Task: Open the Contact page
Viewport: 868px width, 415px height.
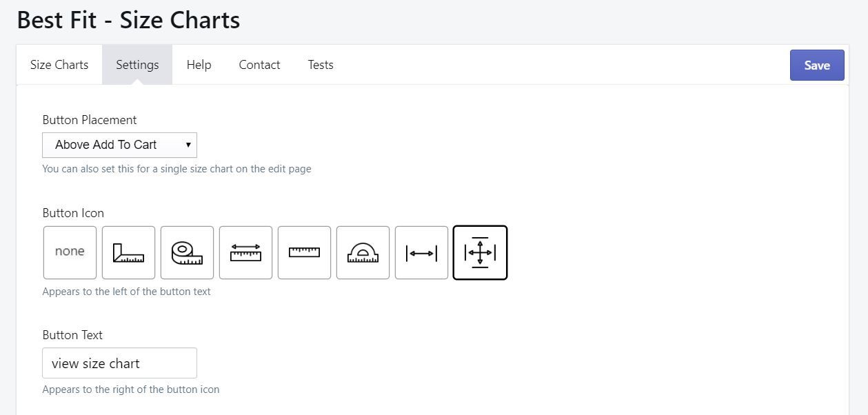Action: coord(259,64)
